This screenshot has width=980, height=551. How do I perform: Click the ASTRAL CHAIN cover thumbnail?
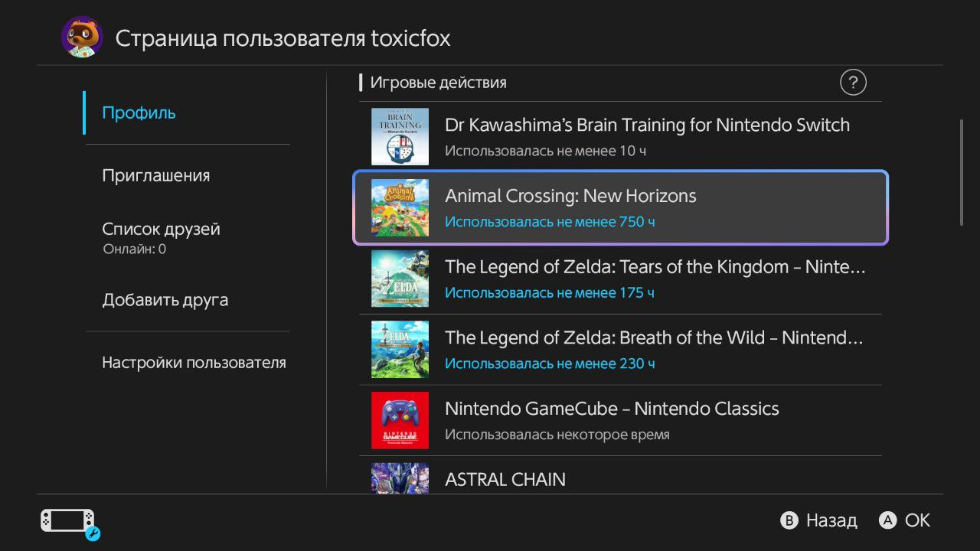tap(400, 478)
